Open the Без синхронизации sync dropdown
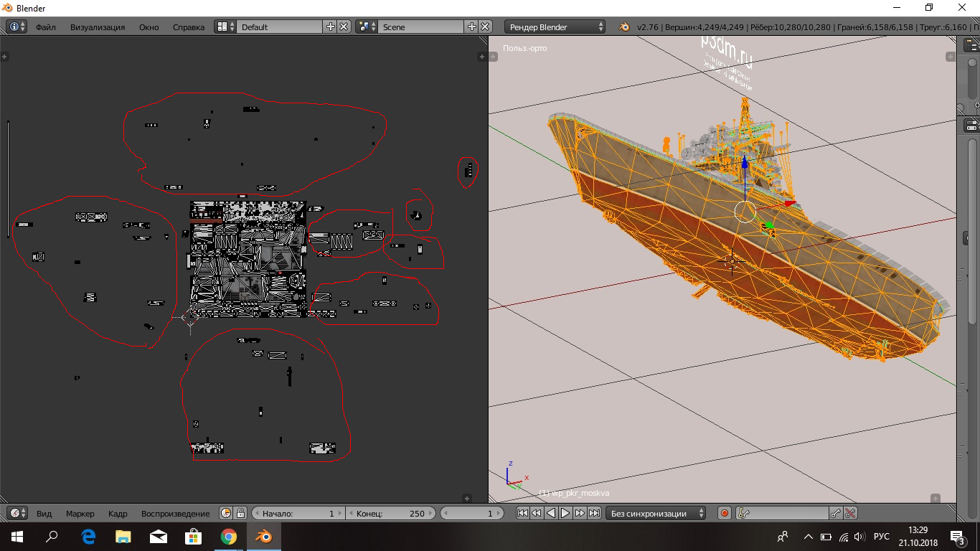The width and height of the screenshot is (980, 551). [656, 513]
